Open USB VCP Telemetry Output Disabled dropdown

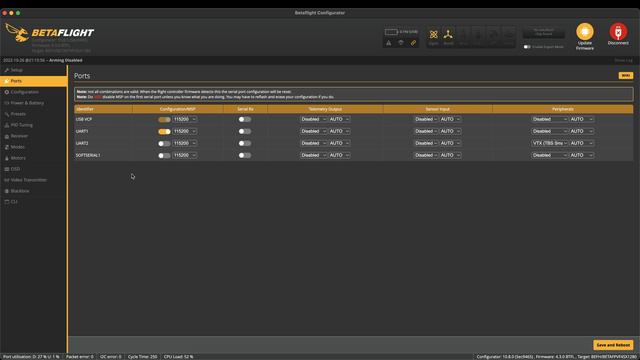point(313,119)
